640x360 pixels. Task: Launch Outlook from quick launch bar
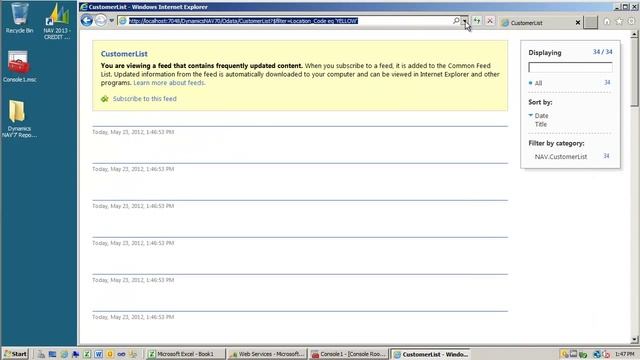pyautogui.click(x=110, y=354)
